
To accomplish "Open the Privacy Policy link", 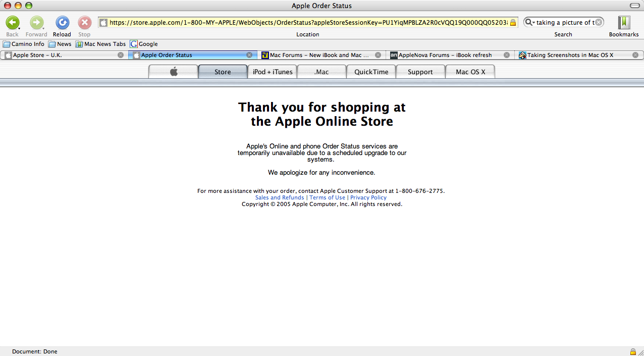I will coord(368,197).
